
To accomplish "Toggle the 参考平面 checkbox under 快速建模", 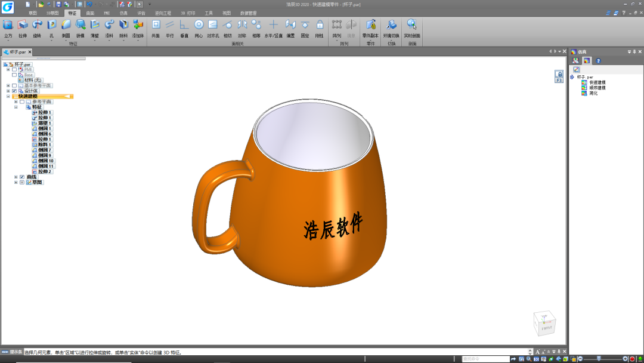I will coord(22,101).
